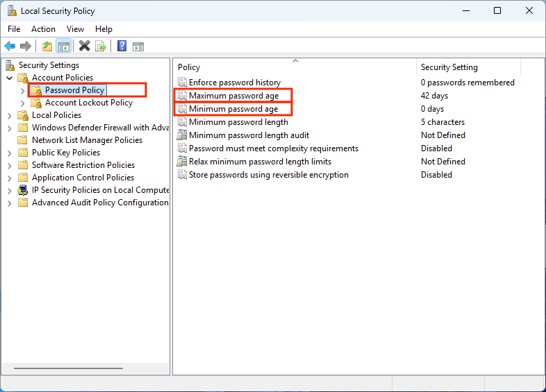Click the Local Security Policy title bar icon
This screenshot has width=546, height=392.
coord(12,11)
